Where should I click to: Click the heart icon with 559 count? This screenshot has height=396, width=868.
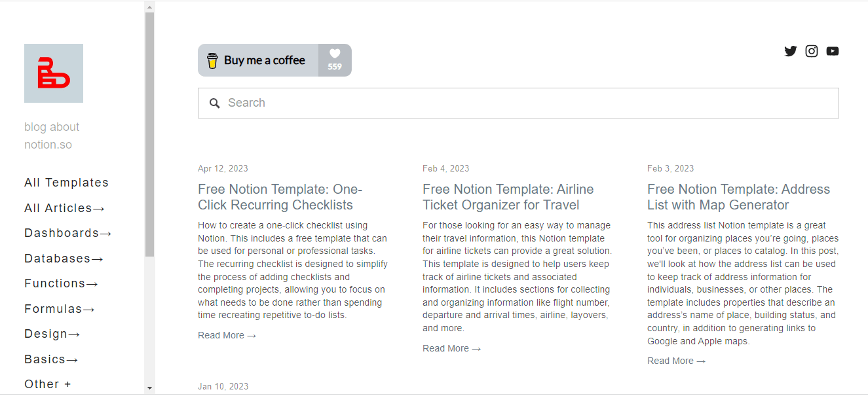(x=335, y=54)
